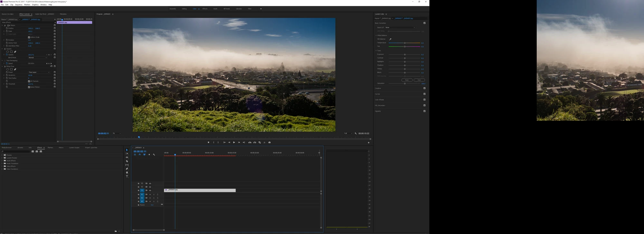
Task: Click the Reset tone button
Action: (x=407, y=80)
